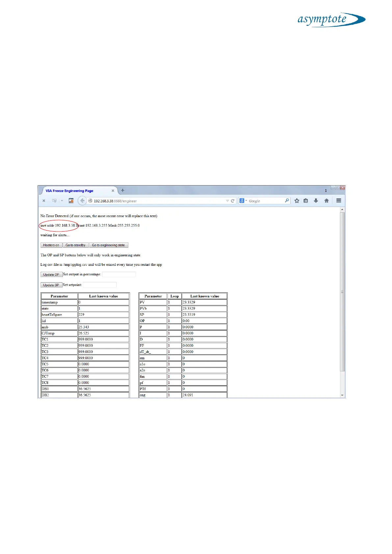
Task: Click the Update SP button
Action: (51, 285)
